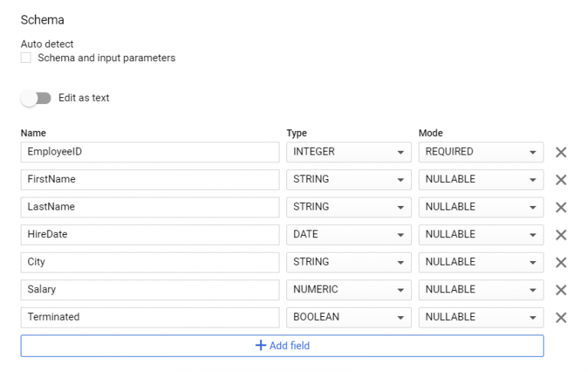Click the Add field button
This screenshot has width=588, height=372.
click(282, 345)
